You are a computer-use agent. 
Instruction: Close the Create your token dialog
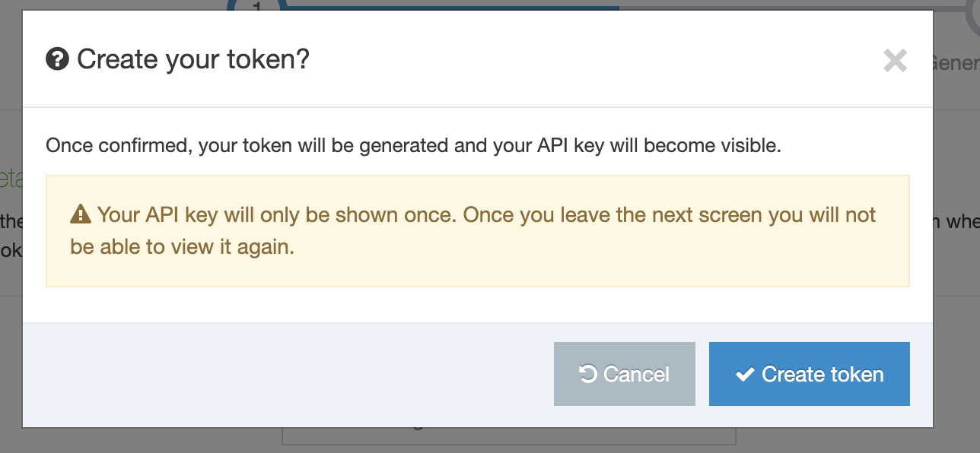895,61
